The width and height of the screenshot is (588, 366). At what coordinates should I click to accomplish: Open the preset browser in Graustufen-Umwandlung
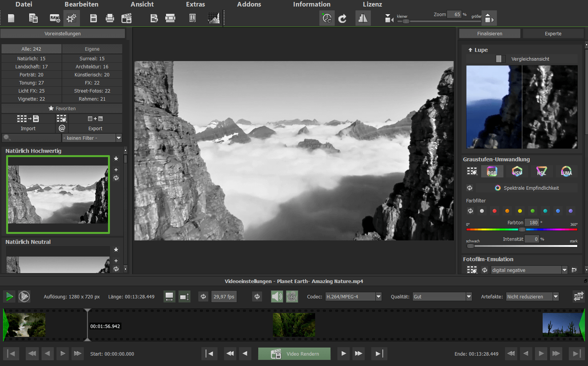pos(472,171)
